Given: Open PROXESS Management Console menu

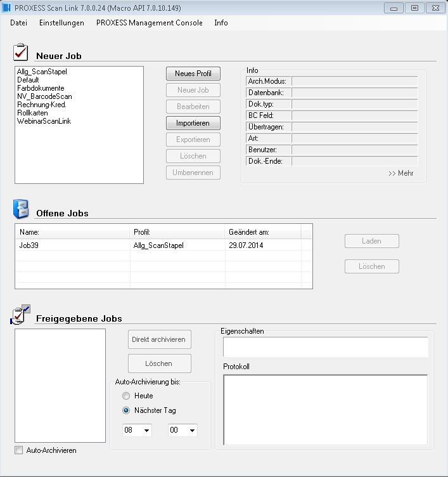Looking at the screenshot, I should pos(150,23).
